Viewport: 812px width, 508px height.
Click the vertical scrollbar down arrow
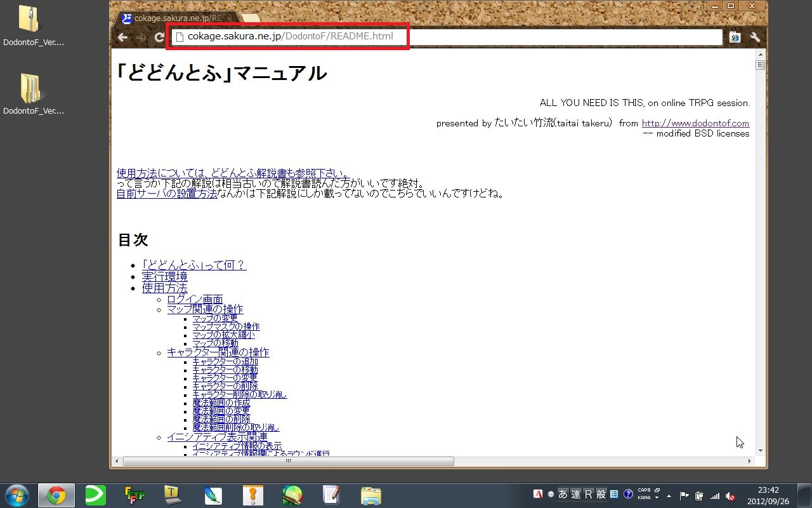tap(760, 450)
